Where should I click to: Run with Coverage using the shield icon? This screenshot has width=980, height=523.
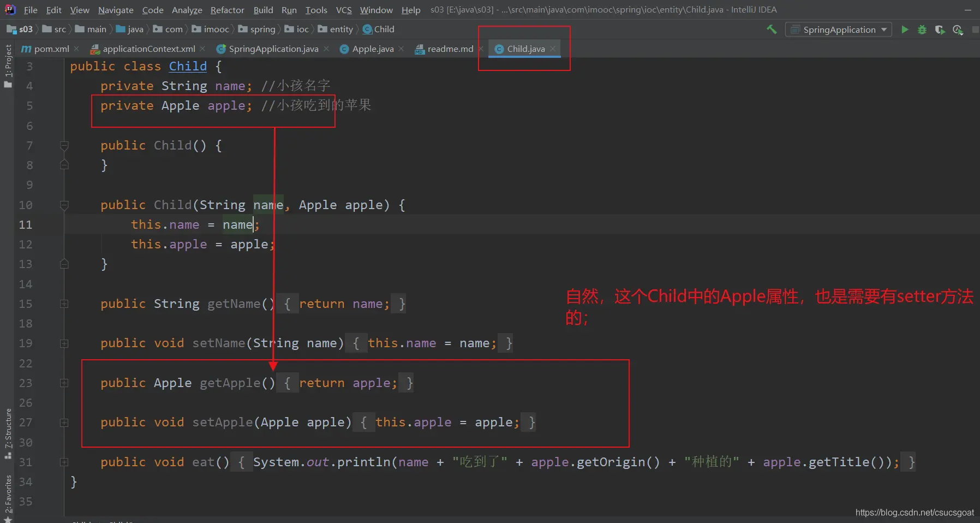[940, 29]
